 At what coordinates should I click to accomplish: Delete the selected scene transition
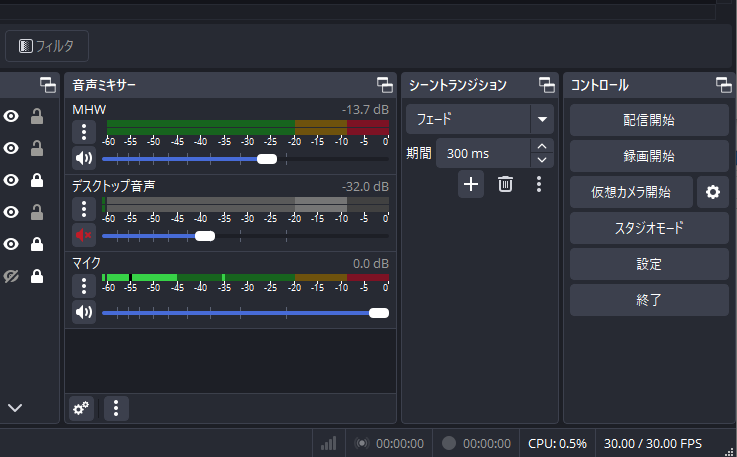(x=505, y=184)
